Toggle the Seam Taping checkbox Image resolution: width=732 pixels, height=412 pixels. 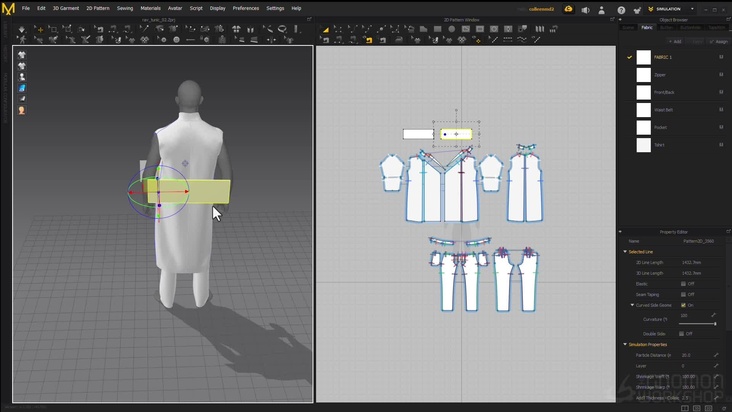click(x=683, y=294)
